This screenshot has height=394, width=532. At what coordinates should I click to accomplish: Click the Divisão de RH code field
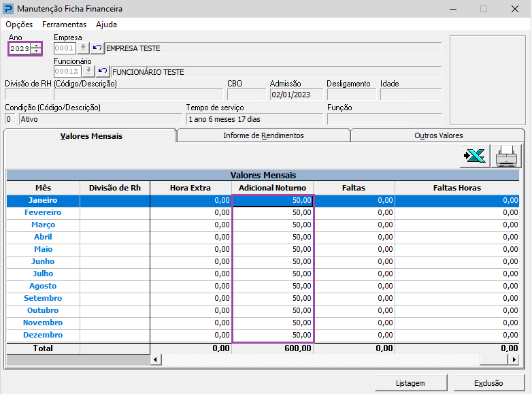27,95
